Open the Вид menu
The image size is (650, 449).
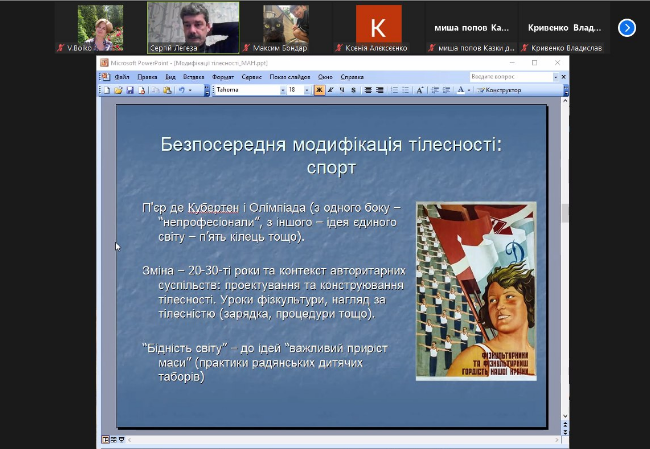[170, 77]
